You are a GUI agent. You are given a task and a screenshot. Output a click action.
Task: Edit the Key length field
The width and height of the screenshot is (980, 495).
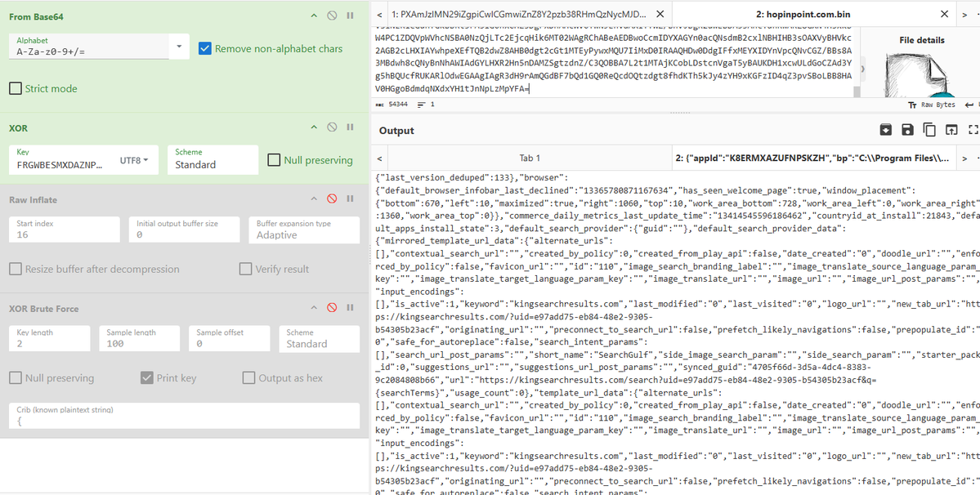tap(49, 338)
